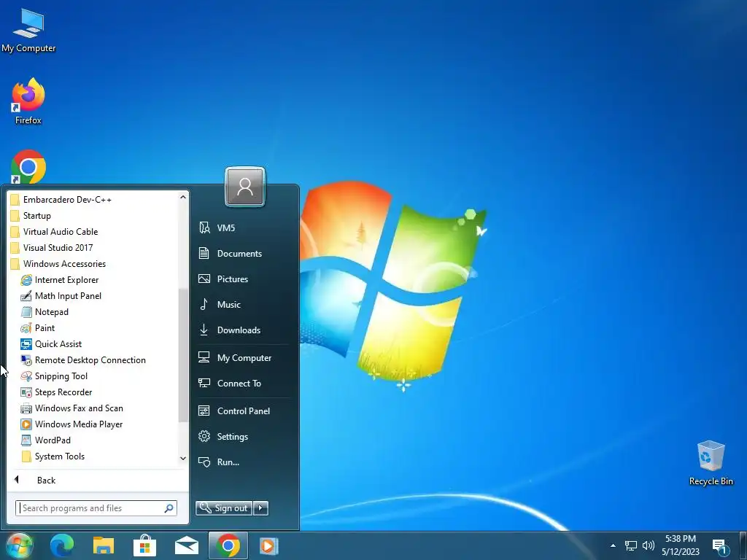Expand the Startup folder

tap(30, 216)
